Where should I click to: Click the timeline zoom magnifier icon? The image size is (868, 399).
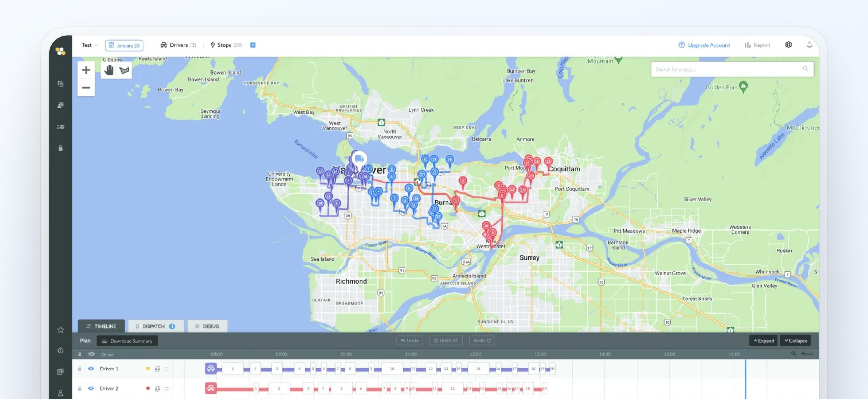[x=794, y=353]
